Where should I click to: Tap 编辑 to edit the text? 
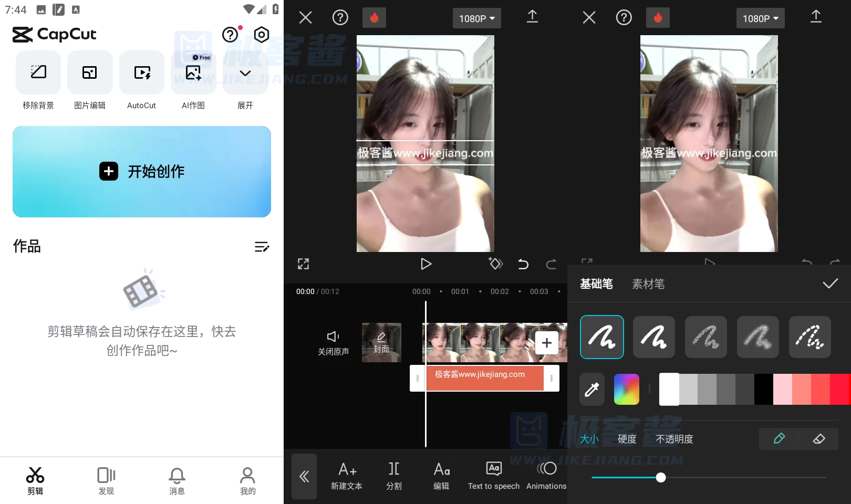pos(441,476)
